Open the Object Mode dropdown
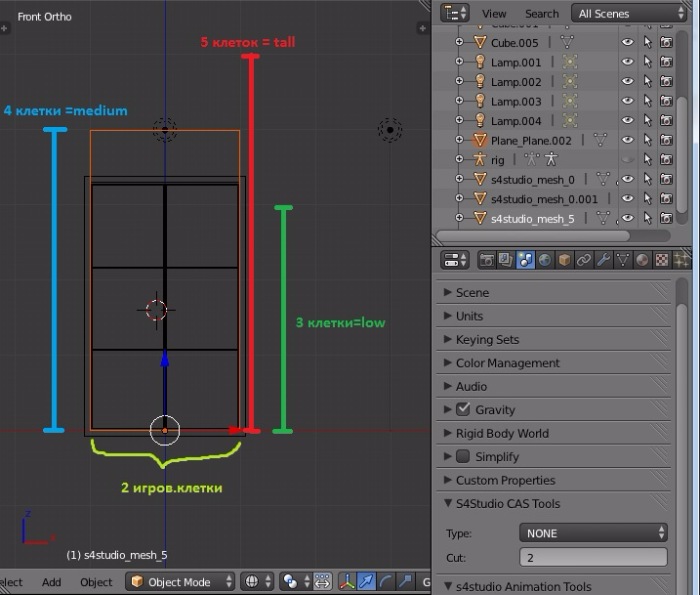This screenshot has height=595, width=700. click(x=181, y=581)
